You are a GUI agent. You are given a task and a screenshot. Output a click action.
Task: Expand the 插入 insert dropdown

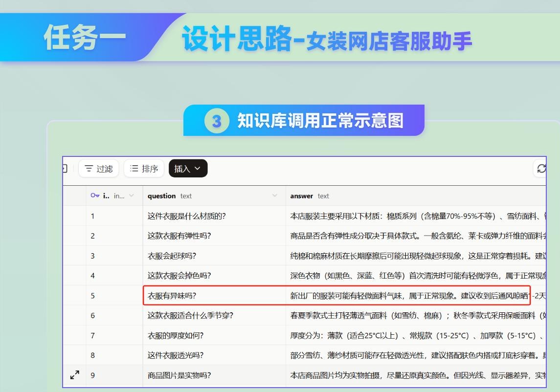pos(188,169)
